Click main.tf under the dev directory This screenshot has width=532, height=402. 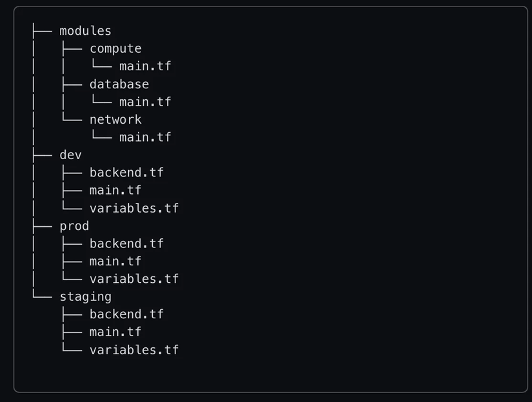point(115,190)
